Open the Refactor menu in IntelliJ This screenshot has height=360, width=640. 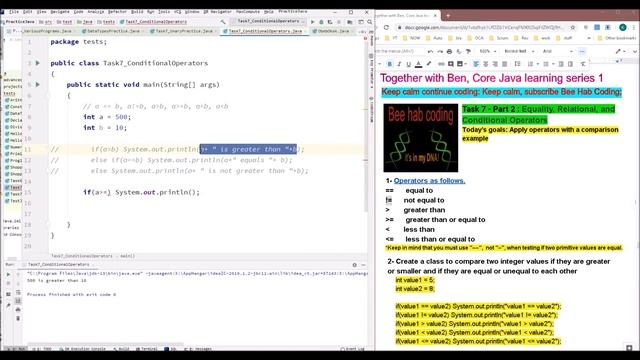click(118, 12)
